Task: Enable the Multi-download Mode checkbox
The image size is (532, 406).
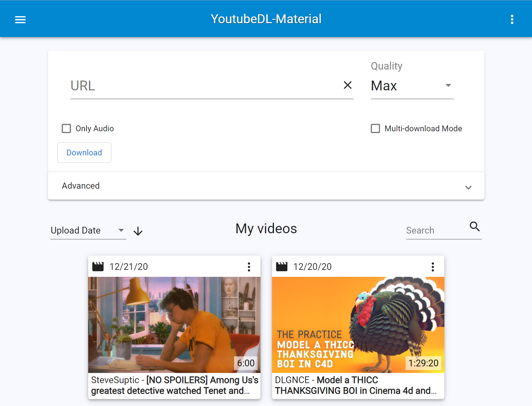Action: [x=375, y=129]
